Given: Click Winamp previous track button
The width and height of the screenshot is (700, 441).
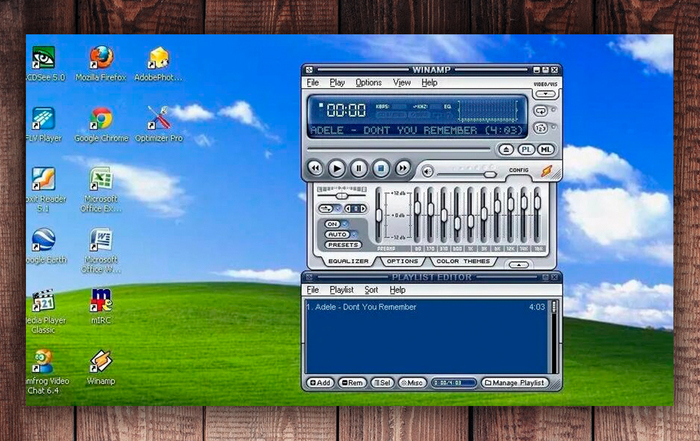Looking at the screenshot, I should [x=315, y=168].
